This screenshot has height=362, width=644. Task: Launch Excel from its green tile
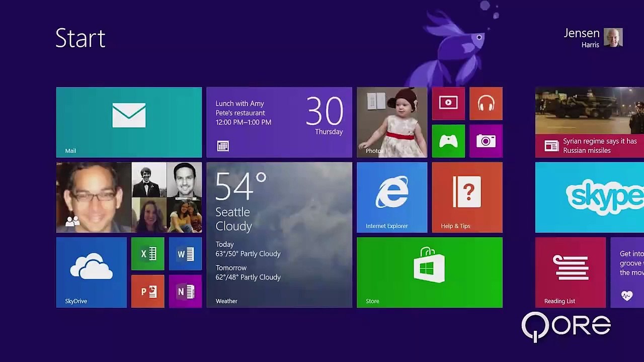pos(148,254)
